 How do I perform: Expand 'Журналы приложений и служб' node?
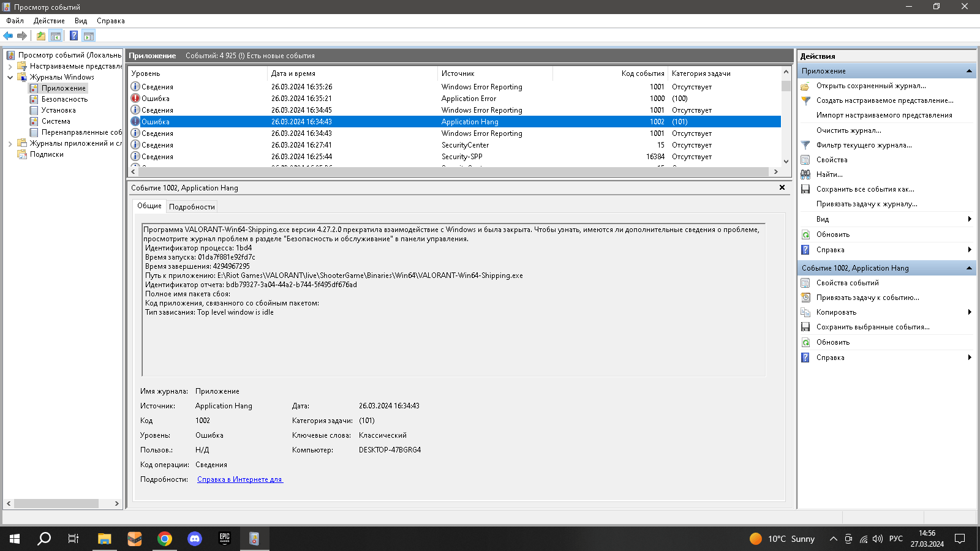[10, 143]
